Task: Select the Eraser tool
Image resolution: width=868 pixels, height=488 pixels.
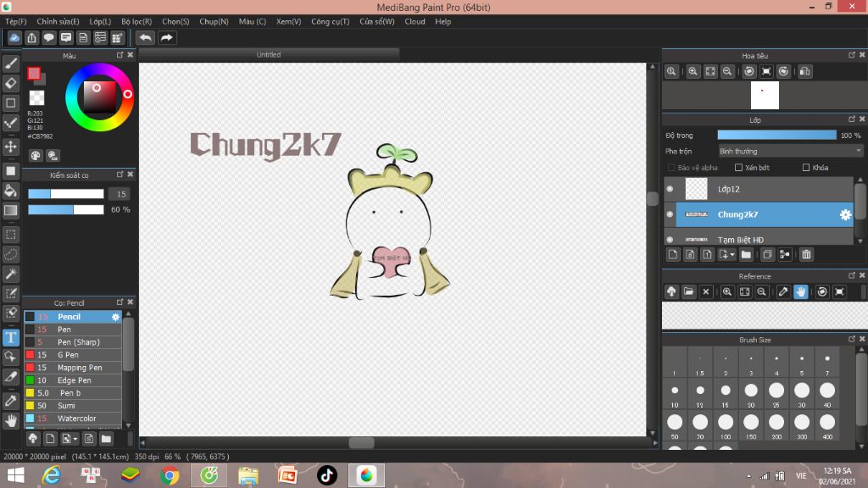Action: pos(10,83)
